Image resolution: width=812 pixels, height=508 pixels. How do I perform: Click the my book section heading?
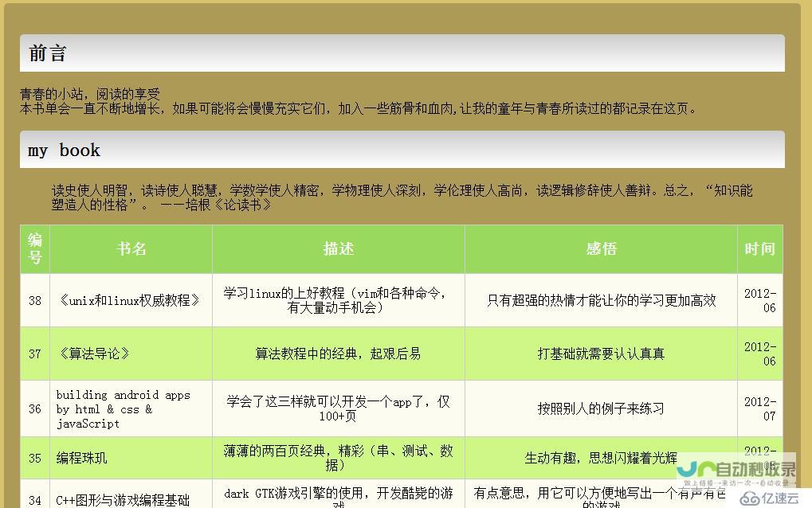tap(402, 150)
